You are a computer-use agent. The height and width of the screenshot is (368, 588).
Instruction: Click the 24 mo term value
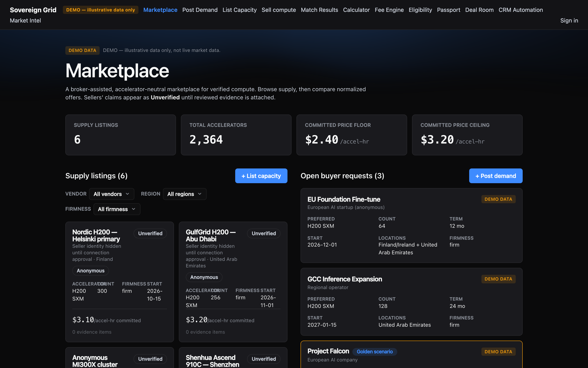457,306
